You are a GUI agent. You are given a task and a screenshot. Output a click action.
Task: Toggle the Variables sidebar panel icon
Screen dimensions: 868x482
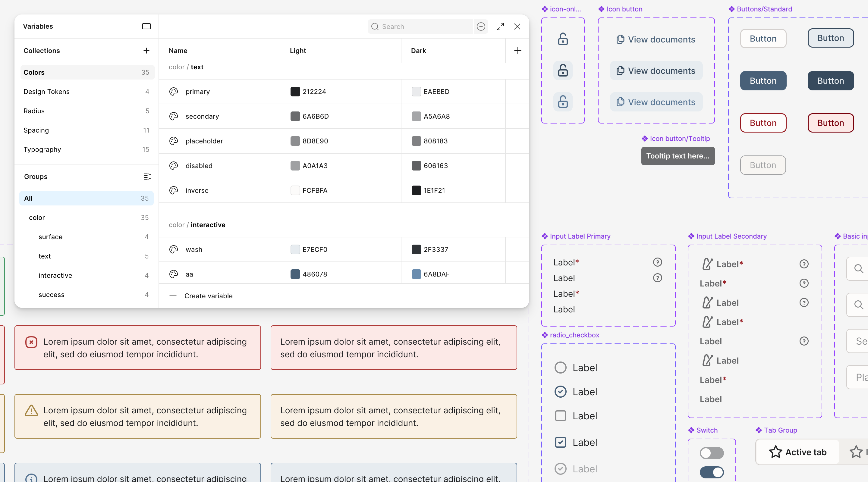tap(146, 26)
